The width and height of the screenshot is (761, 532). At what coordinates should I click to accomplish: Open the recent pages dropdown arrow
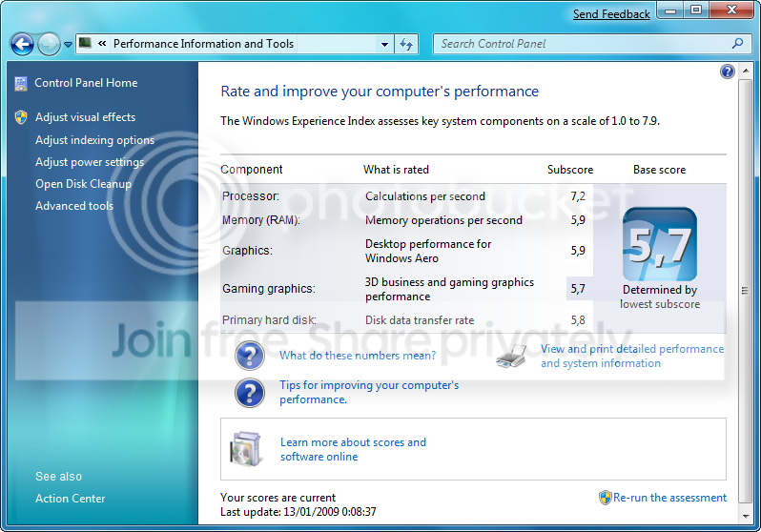tap(68, 45)
